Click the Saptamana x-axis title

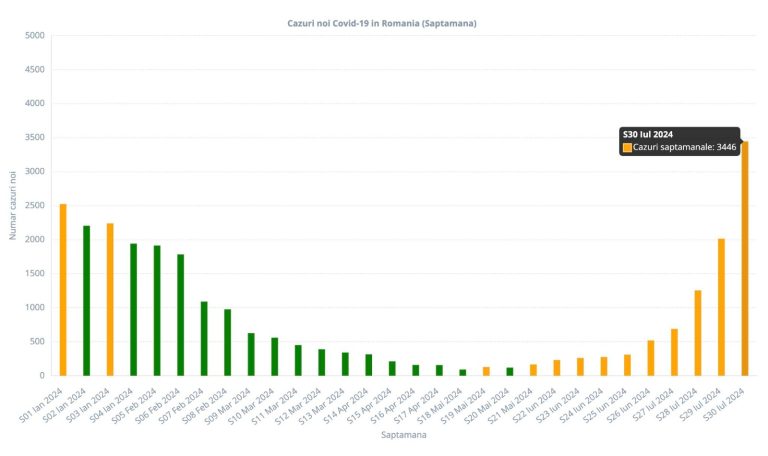(404, 434)
